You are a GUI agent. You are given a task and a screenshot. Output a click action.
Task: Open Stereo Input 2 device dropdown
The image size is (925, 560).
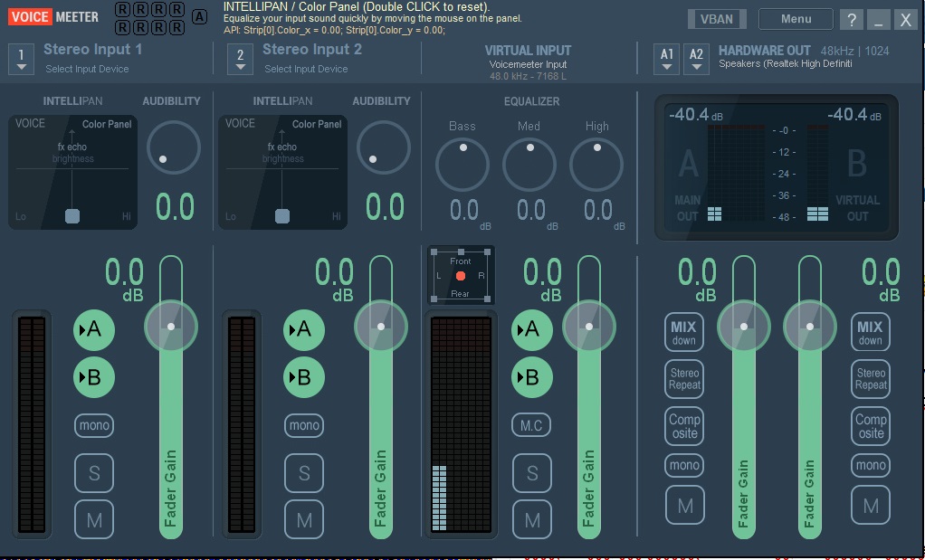[240, 60]
